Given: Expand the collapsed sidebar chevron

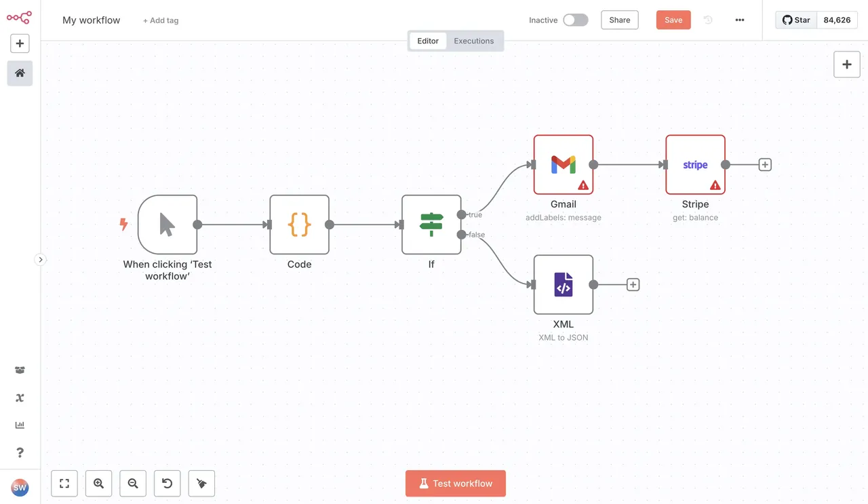Looking at the screenshot, I should click(x=40, y=259).
